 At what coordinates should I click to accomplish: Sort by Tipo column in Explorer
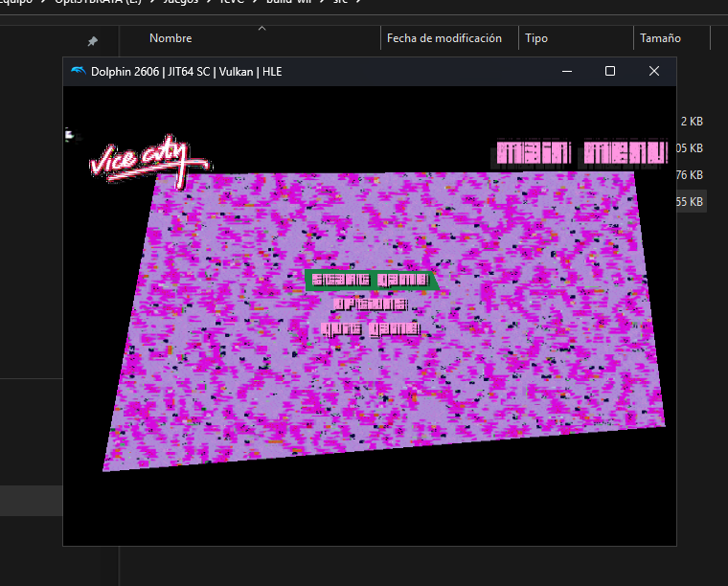[x=536, y=38]
